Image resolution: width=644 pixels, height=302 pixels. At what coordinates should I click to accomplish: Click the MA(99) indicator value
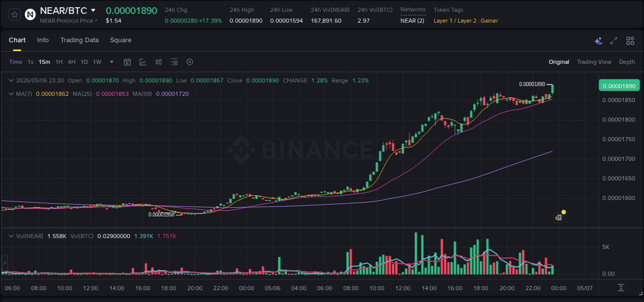[172, 94]
